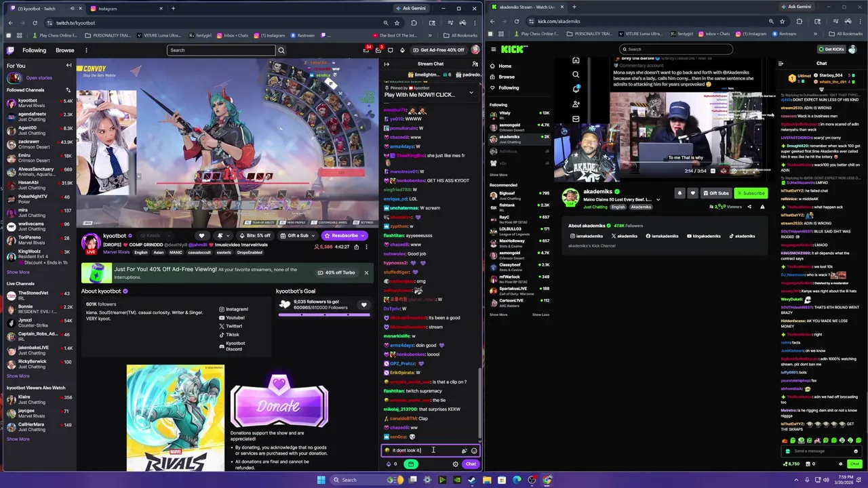Screen dimensions: 868x488
Task: Open Kick chat settings gear
Action: pos(840,464)
